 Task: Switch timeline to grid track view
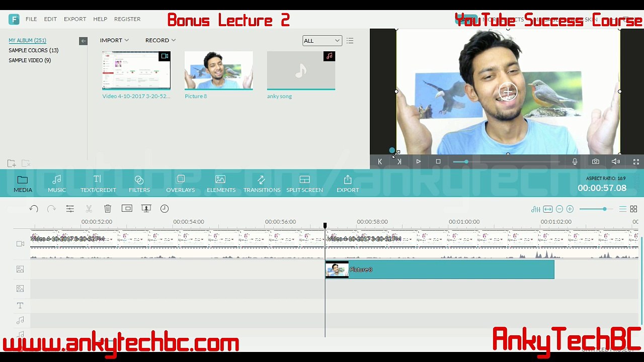click(x=634, y=209)
